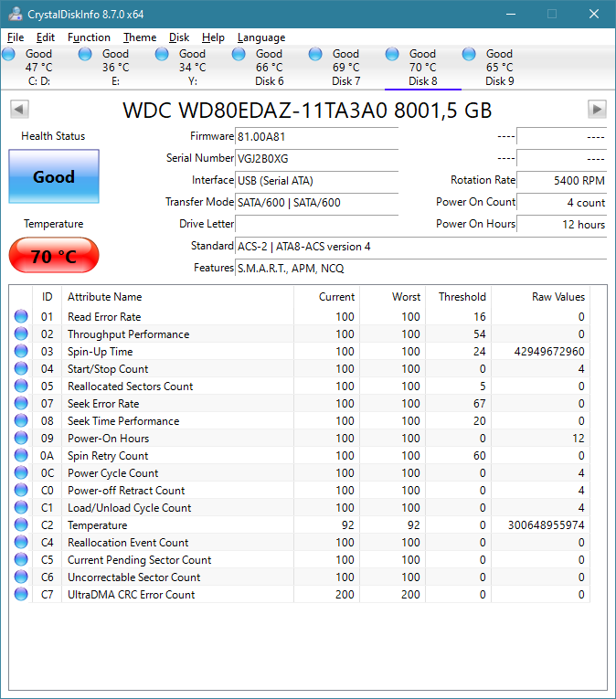Open the Function menu
Viewport: 616px width, 699px height.
(x=89, y=37)
